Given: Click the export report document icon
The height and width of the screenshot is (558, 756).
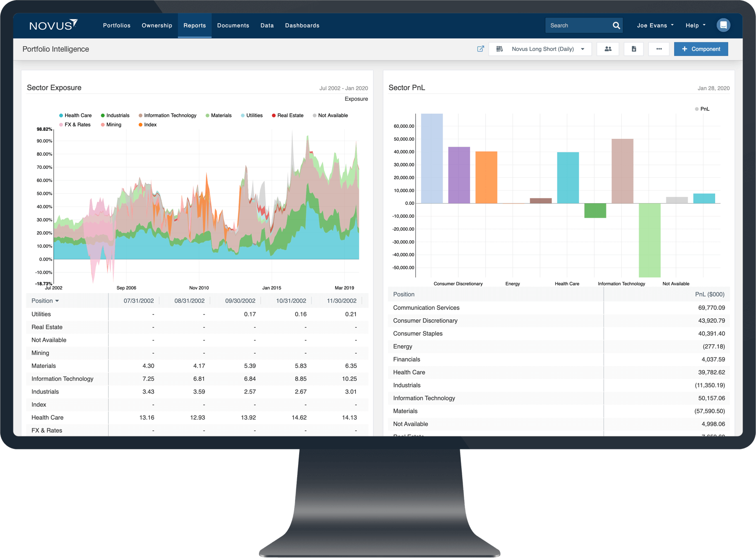Looking at the screenshot, I should click(x=633, y=49).
